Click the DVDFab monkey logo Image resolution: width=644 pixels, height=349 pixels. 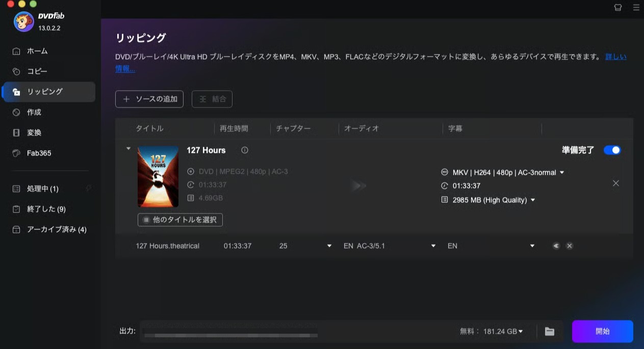coord(23,21)
